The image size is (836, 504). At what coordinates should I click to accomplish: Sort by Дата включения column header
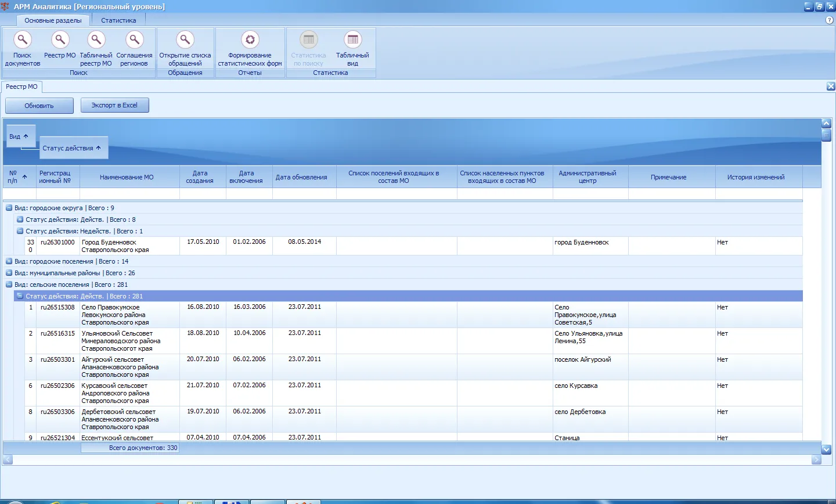(249, 177)
